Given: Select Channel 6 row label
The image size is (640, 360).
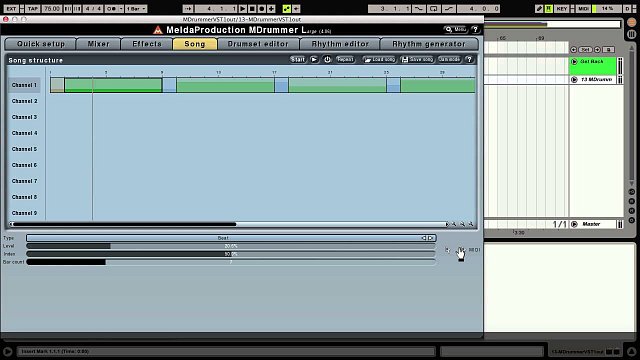Looking at the screenshot, I should tap(24, 165).
